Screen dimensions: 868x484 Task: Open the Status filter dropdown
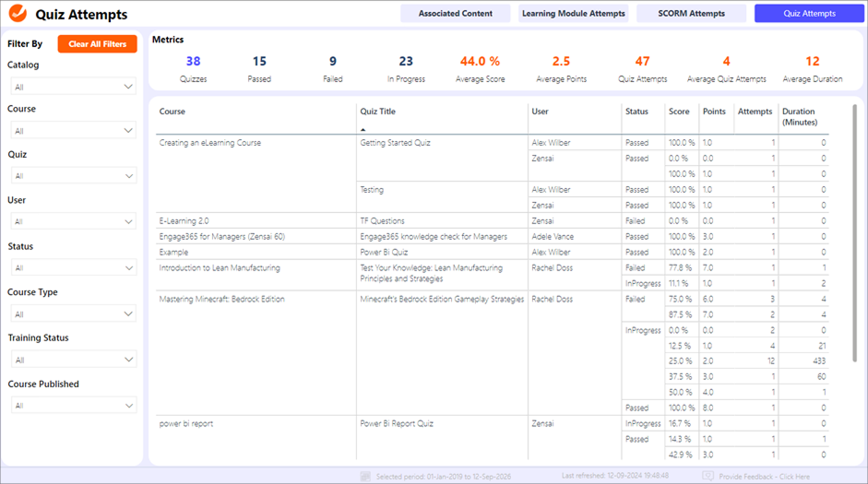pos(72,267)
